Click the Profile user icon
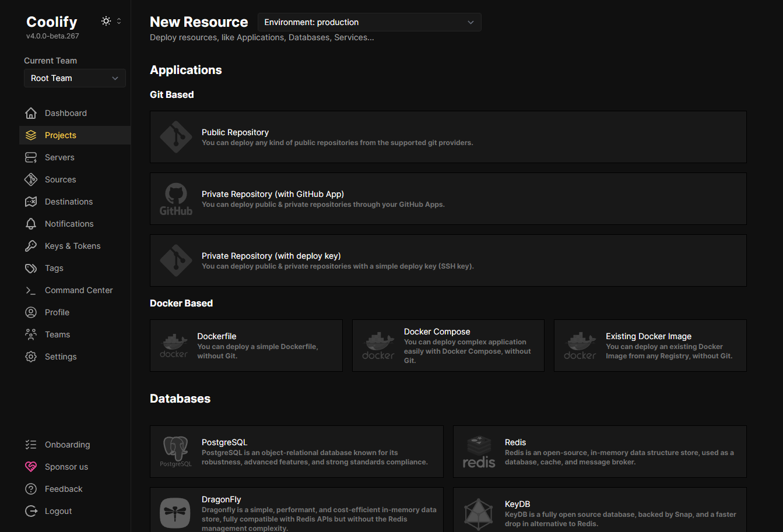Screen dimensions: 783x532 click(x=31, y=312)
